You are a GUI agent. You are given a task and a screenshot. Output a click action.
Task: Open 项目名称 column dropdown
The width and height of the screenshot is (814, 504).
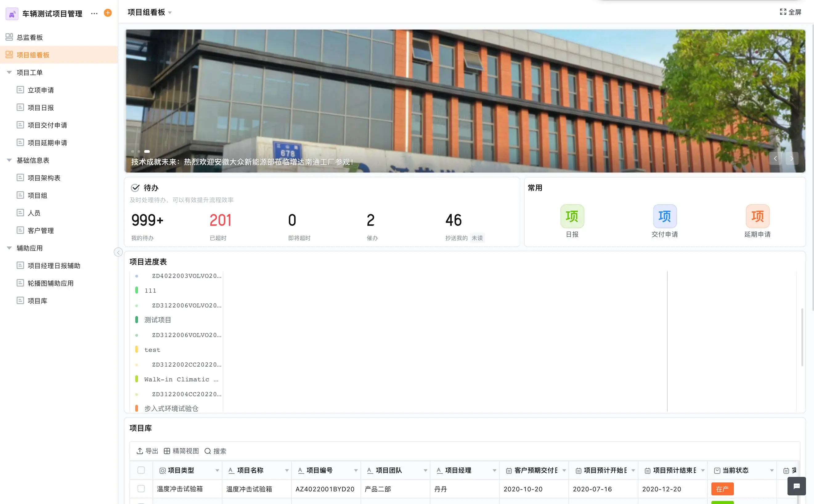tap(287, 470)
